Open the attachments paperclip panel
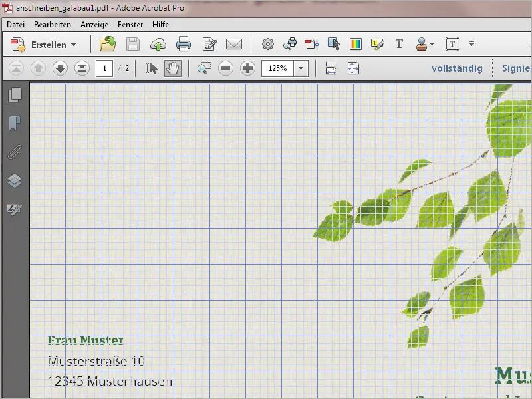 pyautogui.click(x=15, y=152)
